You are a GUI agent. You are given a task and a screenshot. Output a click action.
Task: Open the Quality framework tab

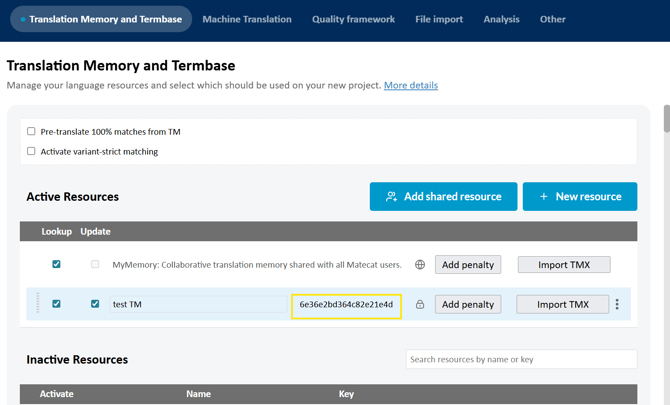point(353,19)
